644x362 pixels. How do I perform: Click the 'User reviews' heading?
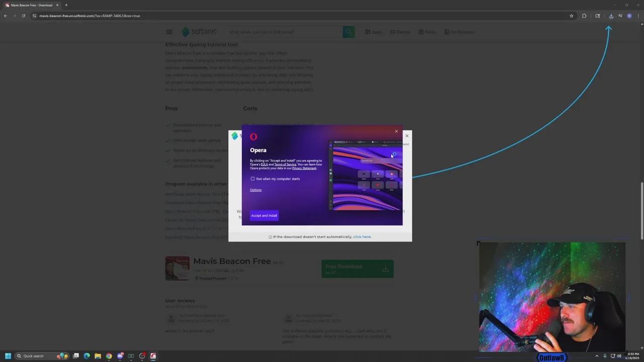pyautogui.click(x=180, y=301)
